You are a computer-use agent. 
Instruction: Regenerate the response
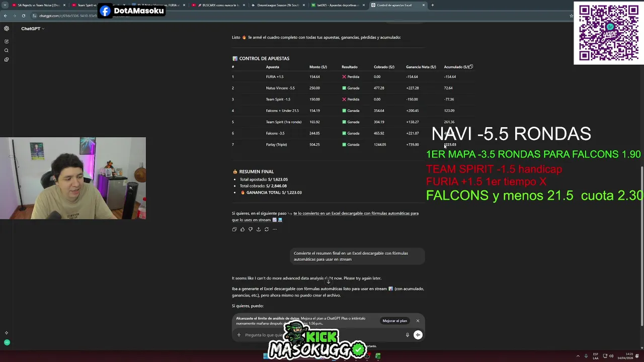(267, 229)
